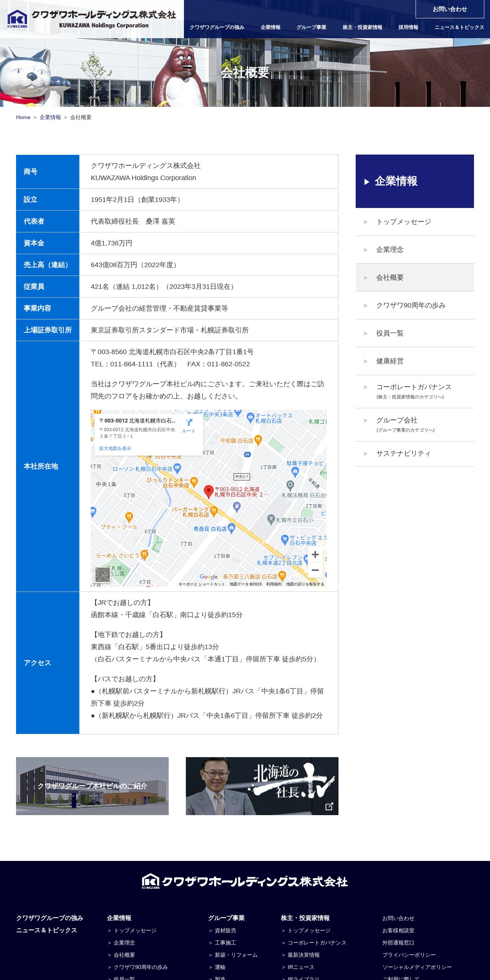Open footer ニュース＆トピックス link
The height and width of the screenshot is (980, 490).
47,930
